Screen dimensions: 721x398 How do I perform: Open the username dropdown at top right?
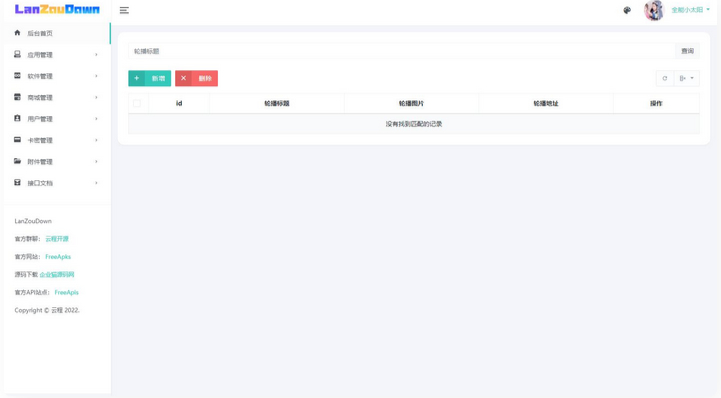coord(690,10)
